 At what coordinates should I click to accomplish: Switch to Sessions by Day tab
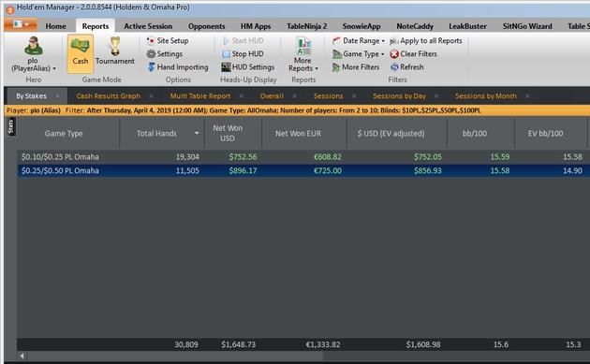(x=399, y=95)
